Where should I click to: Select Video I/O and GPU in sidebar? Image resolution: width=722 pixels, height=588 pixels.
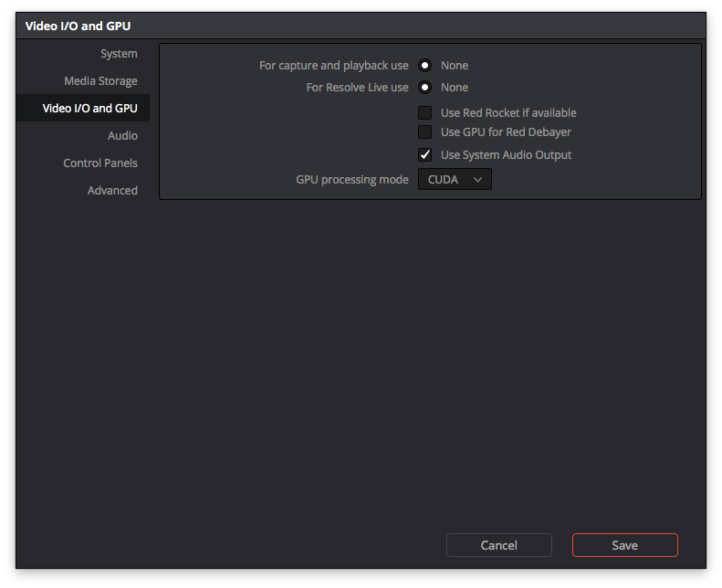(x=89, y=109)
